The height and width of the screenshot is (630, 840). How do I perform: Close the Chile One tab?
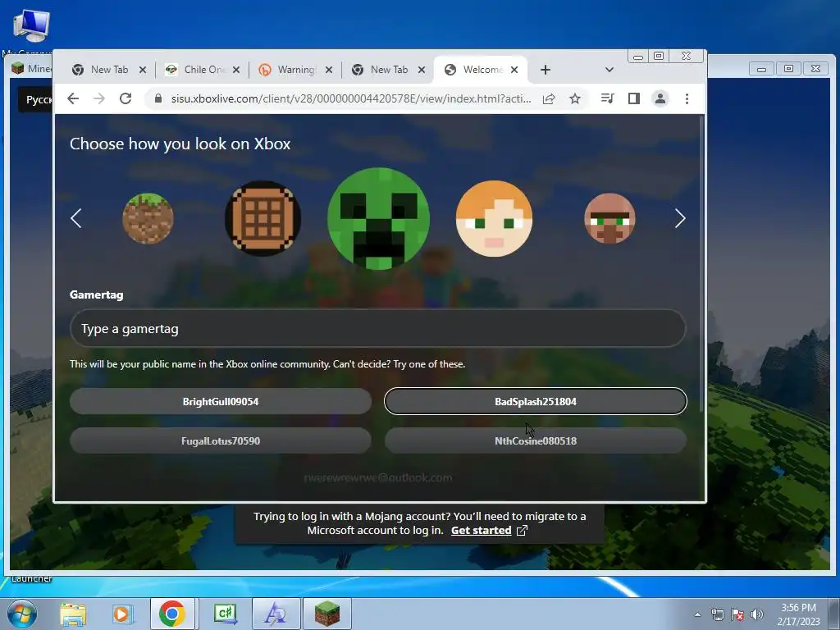236,70
